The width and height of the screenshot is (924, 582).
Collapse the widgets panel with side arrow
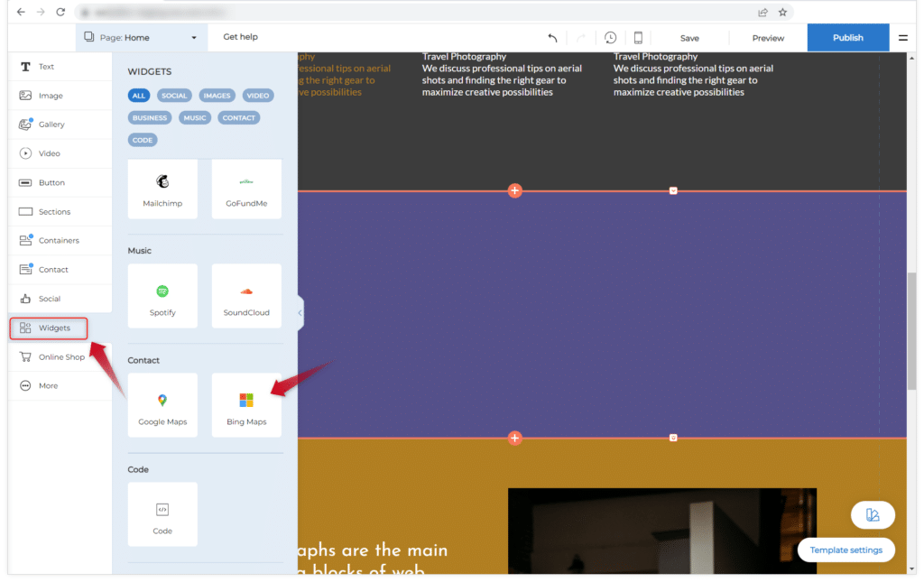tap(300, 313)
